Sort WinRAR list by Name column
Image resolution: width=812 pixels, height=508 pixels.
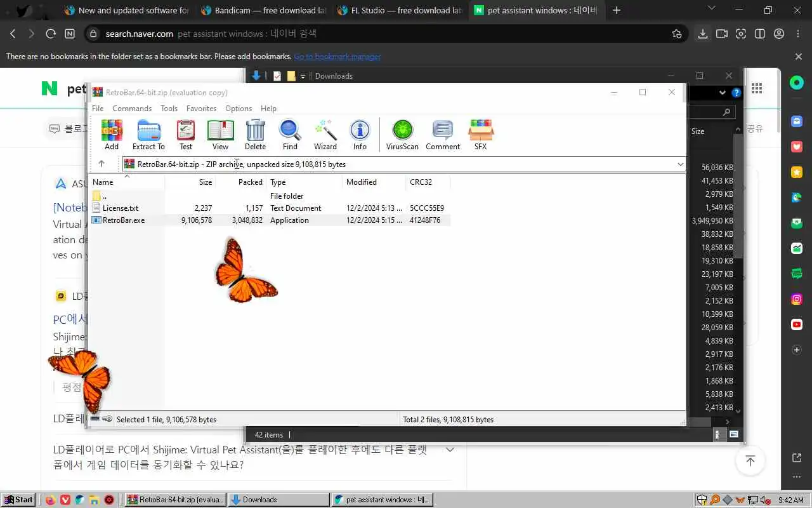[127, 182]
